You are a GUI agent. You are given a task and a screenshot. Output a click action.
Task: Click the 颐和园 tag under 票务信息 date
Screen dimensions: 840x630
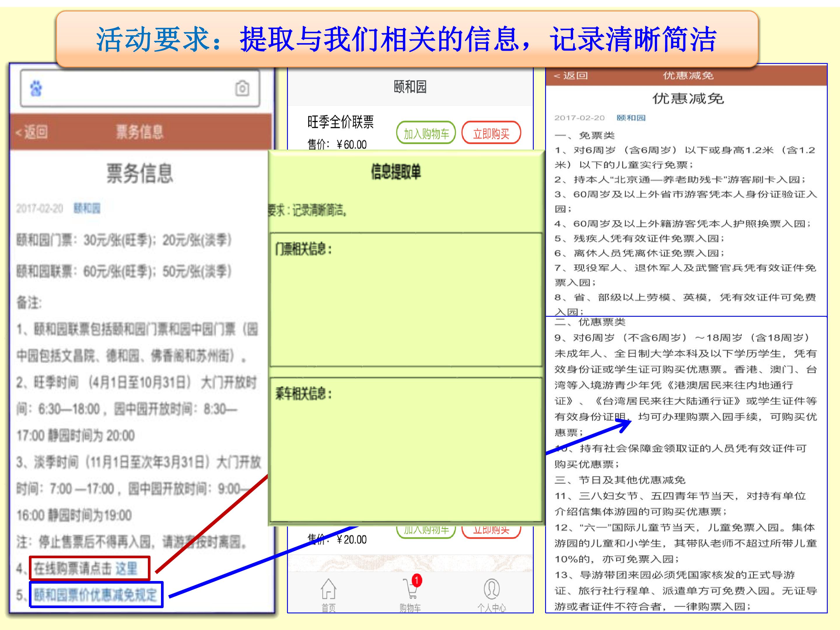click(87, 208)
